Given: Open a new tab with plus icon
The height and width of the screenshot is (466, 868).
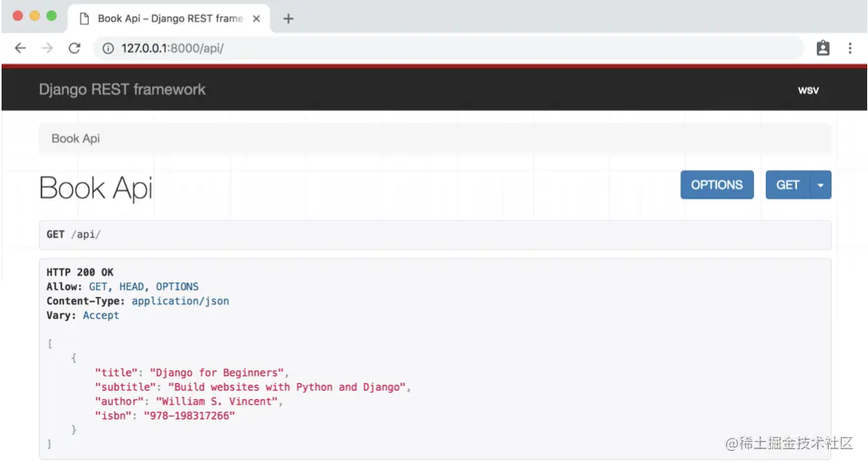Looking at the screenshot, I should pyautogui.click(x=288, y=19).
